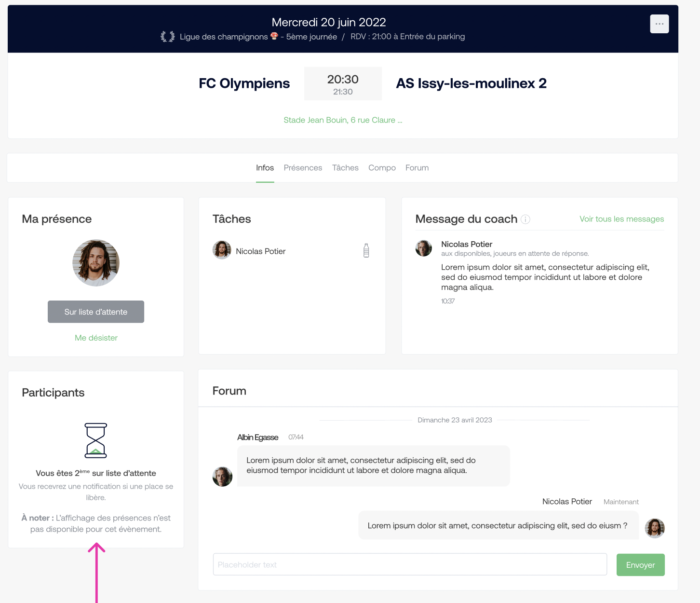Click Nicolas Potier's avatar in Tâches card
The width and height of the screenshot is (700, 603).
[x=222, y=250]
